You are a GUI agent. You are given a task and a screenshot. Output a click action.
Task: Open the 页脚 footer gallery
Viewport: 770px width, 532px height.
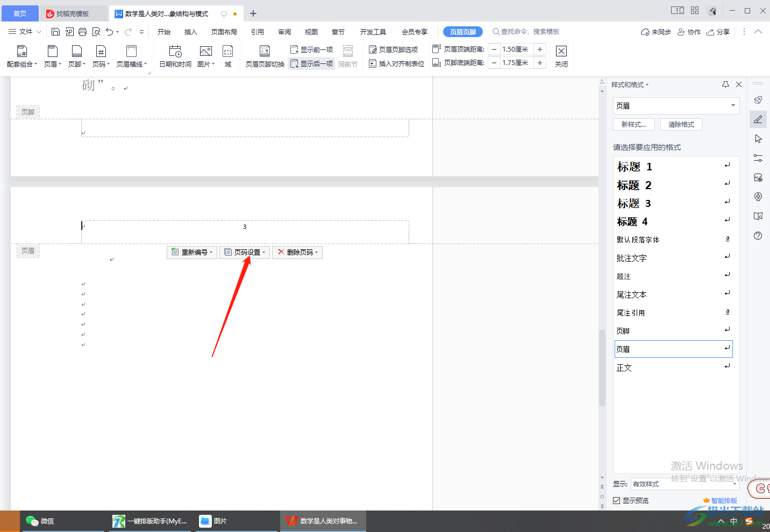tap(77, 56)
